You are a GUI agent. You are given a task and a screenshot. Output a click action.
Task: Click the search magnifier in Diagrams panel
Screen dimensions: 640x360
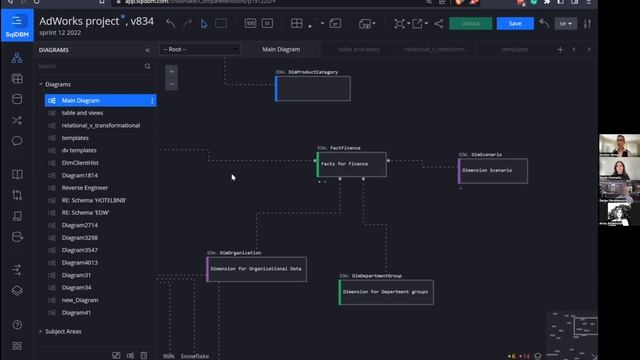click(147, 66)
